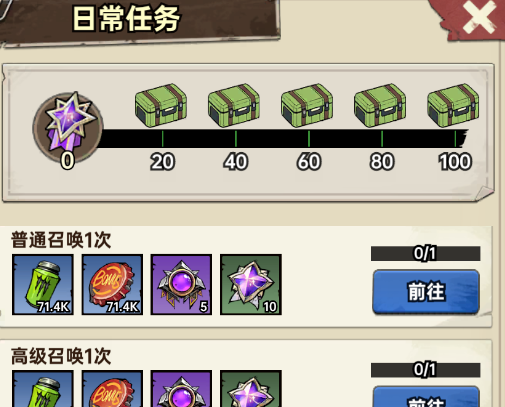Tap the 0/1 progress bar for 普通召唤1次

coord(425,254)
